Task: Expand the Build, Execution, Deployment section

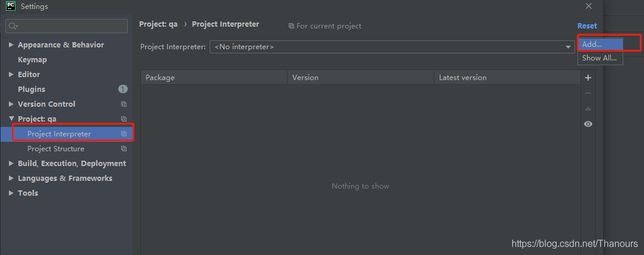Action: click(11, 164)
